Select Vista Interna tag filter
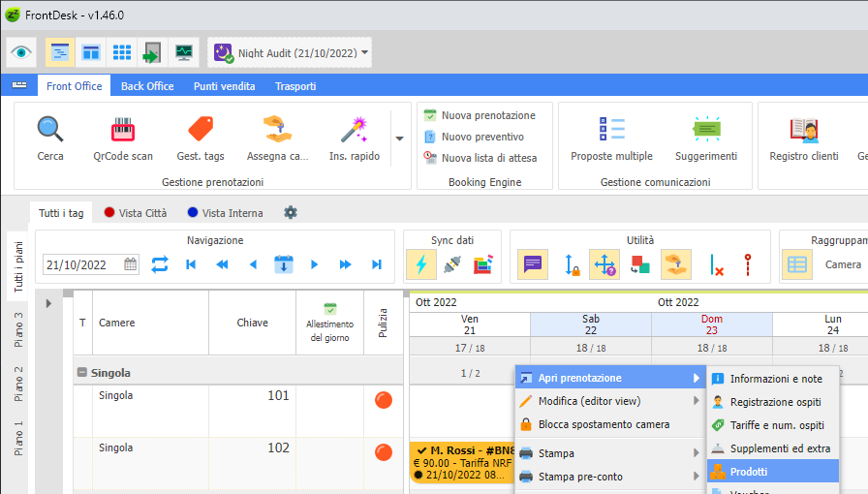Image resolution: width=868 pixels, height=494 pixels. click(226, 213)
